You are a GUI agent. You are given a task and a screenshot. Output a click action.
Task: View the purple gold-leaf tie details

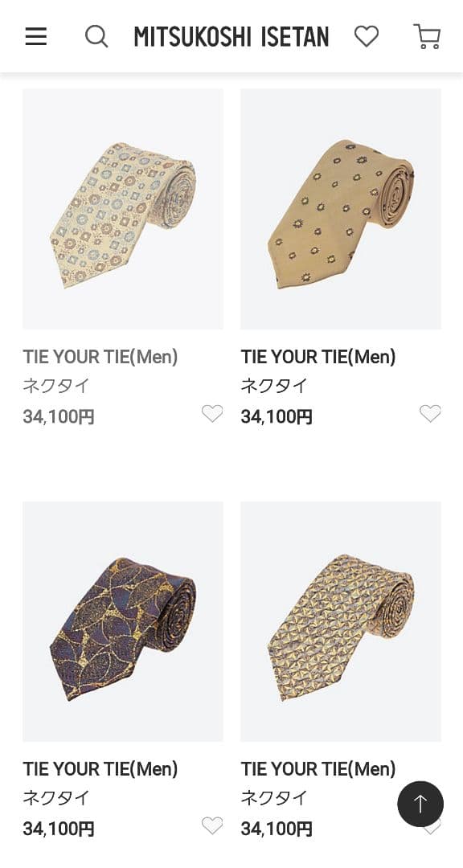click(122, 621)
